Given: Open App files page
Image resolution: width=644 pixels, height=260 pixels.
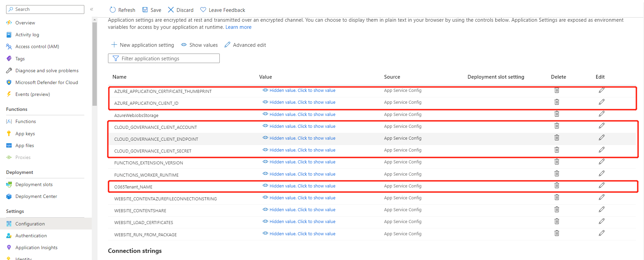Looking at the screenshot, I should [24, 145].
